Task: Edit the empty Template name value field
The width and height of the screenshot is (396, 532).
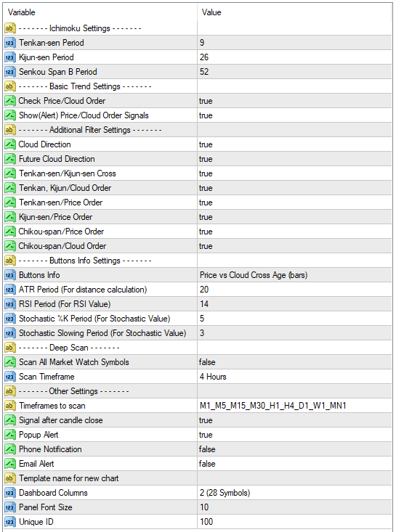Action: pyautogui.click(x=294, y=478)
